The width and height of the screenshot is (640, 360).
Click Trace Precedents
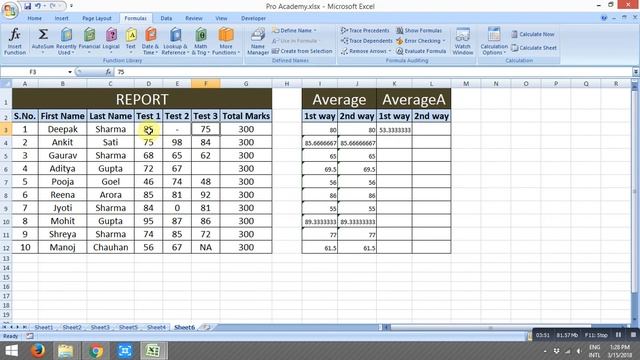365,31
